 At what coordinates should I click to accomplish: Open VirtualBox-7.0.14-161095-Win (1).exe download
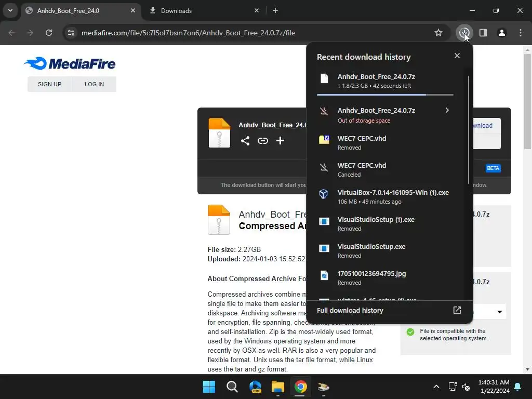[x=385, y=197]
